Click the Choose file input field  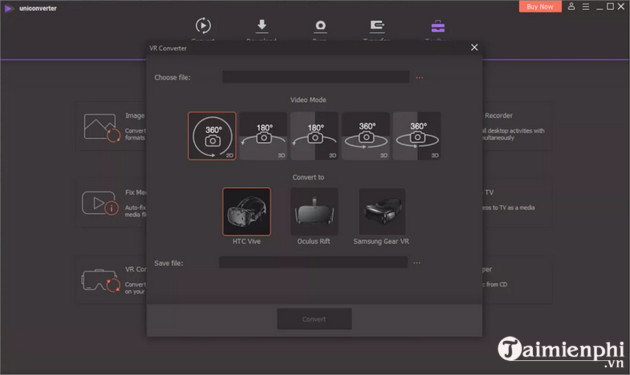tap(316, 77)
